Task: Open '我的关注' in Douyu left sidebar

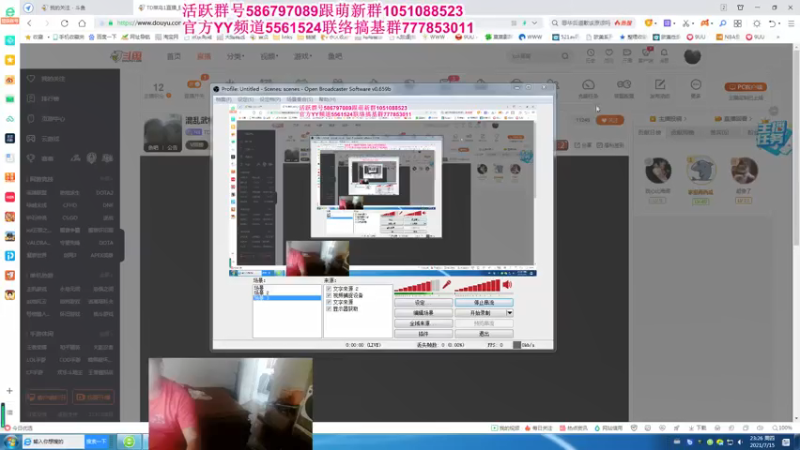Action: [53, 79]
